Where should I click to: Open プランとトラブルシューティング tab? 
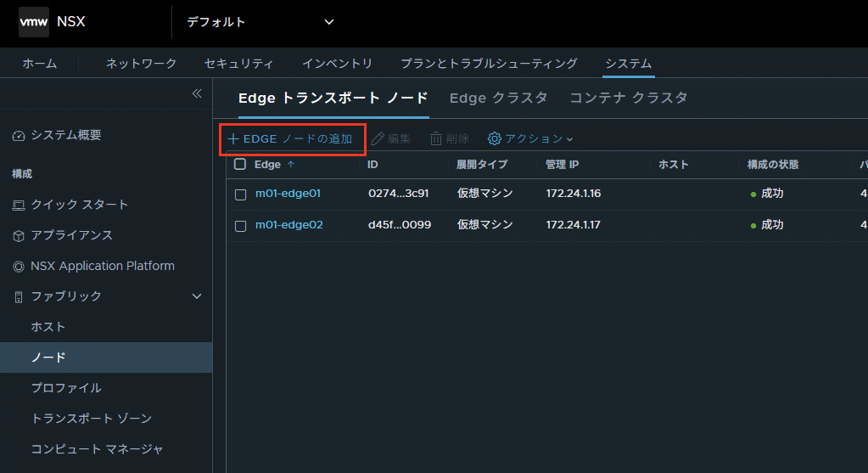click(x=489, y=64)
